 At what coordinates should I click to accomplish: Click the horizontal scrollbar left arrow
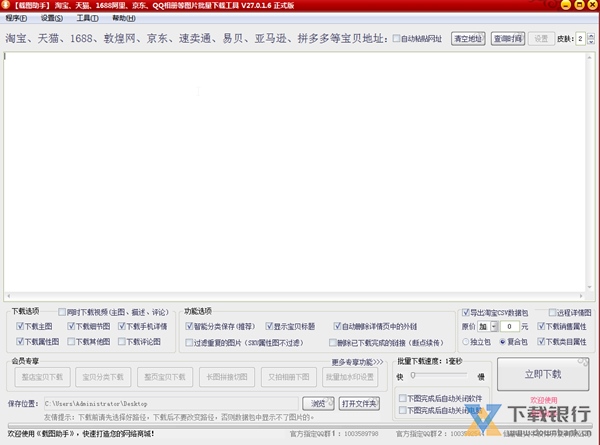pyautogui.click(x=9, y=296)
